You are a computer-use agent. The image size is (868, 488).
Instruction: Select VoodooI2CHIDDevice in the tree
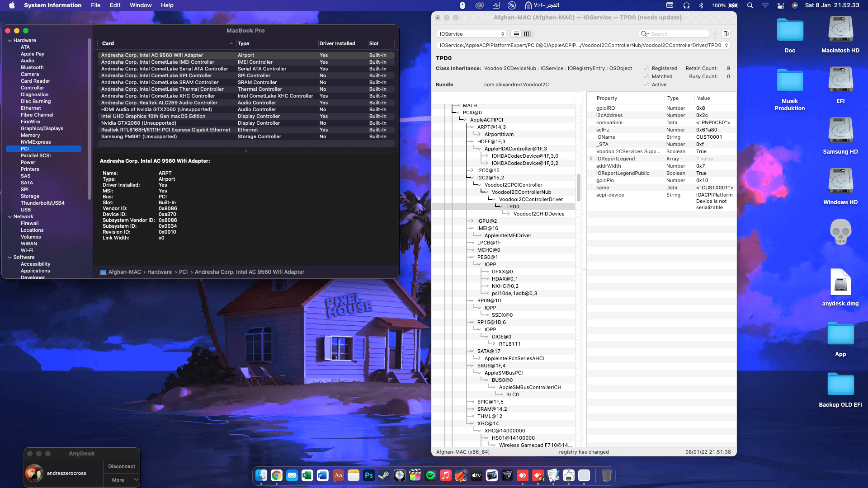click(x=539, y=214)
